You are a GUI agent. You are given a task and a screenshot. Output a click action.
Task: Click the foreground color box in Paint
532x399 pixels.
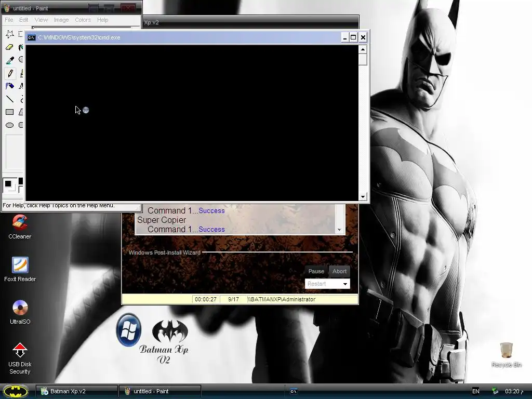click(8, 183)
